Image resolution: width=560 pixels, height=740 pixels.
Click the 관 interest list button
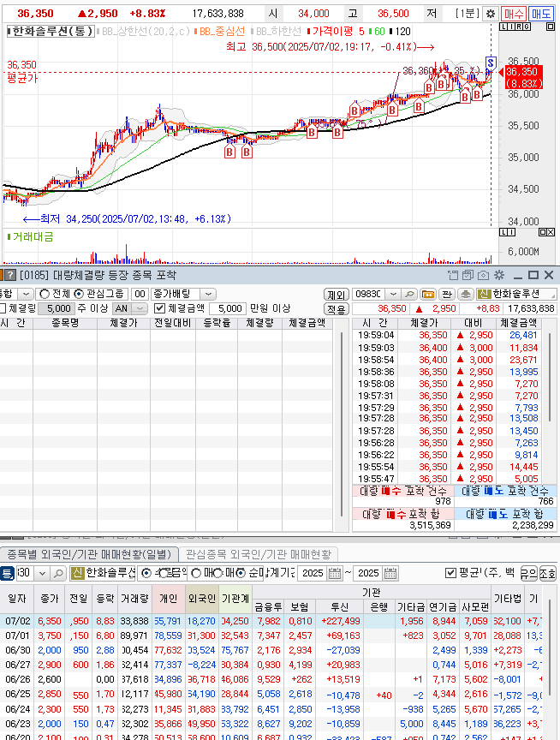pos(446,294)
